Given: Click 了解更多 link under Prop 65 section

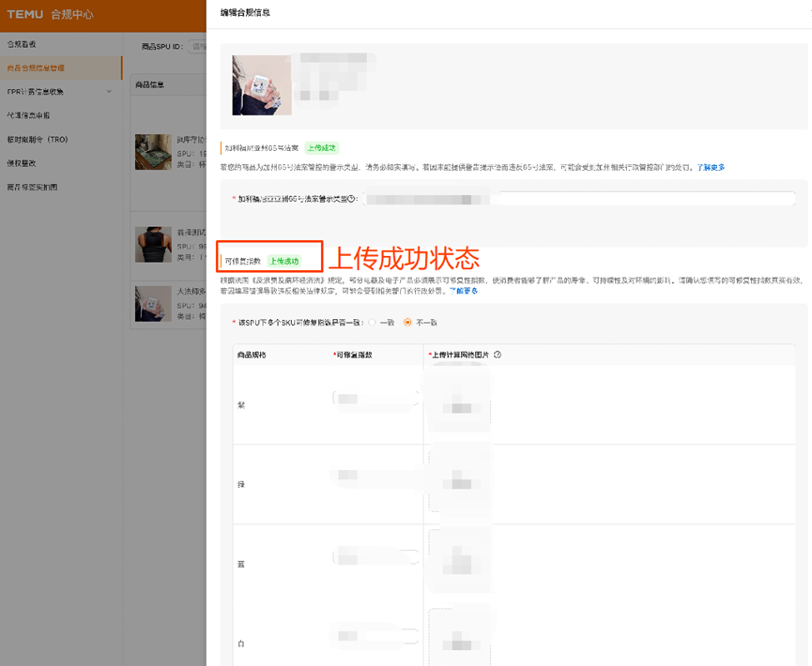Looking at the screenshot, I should (710, 167).
